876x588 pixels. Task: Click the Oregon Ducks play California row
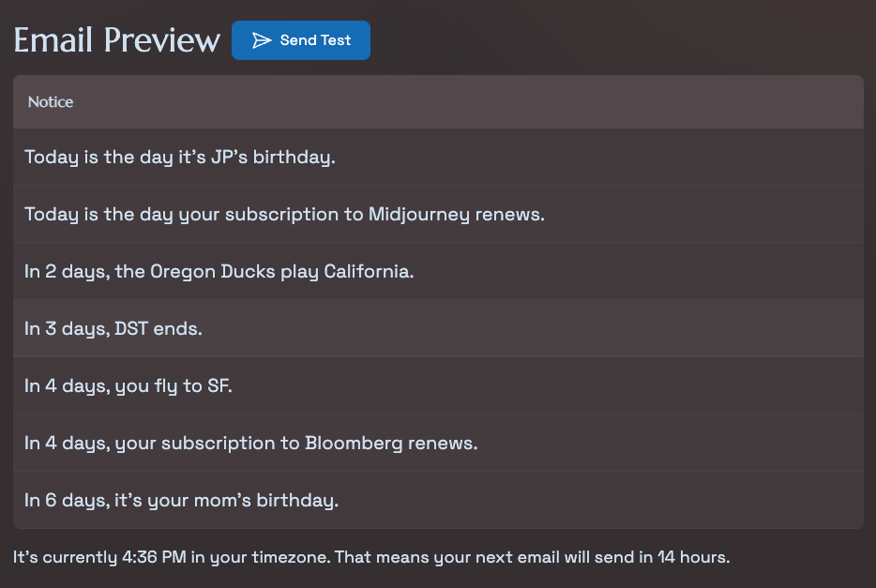click(437, 272)
